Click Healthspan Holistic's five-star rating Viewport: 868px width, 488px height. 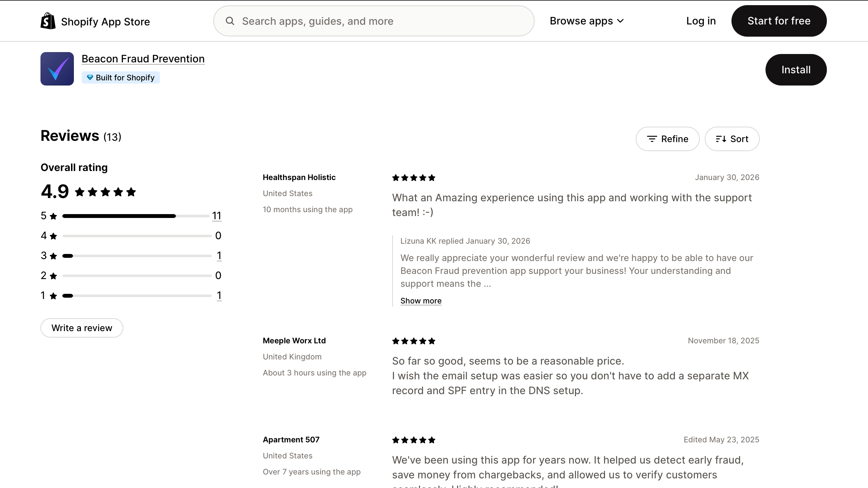(x=413, y=178)
